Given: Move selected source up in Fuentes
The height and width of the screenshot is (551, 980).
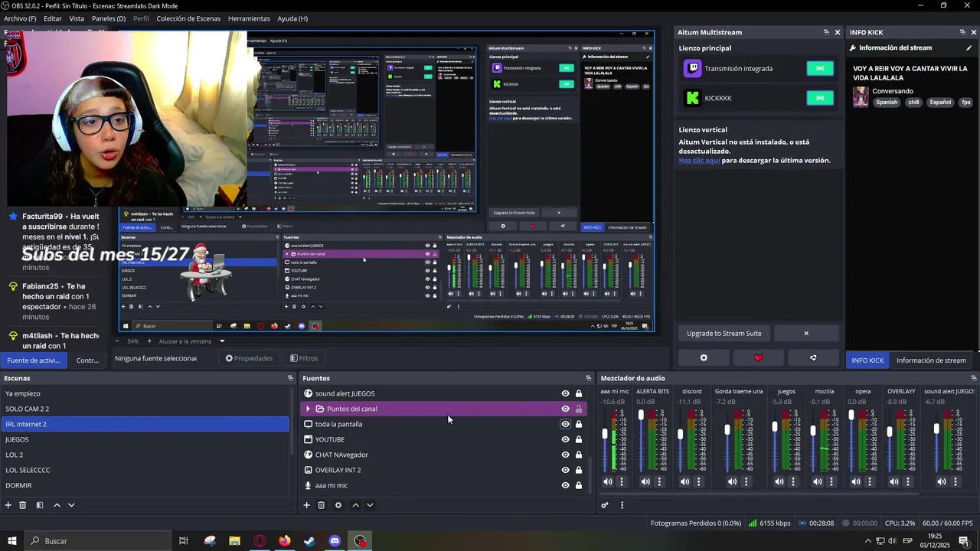Looking at the screenshot, I should point(355,505).
